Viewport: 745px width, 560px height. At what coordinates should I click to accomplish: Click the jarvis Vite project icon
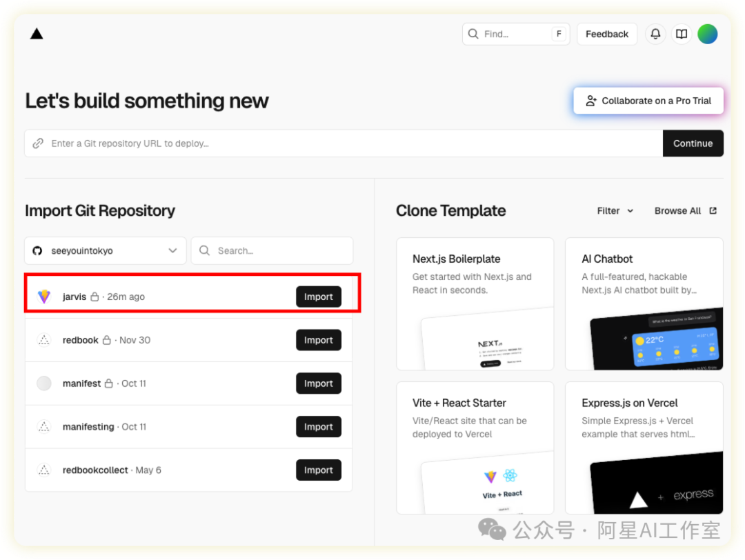click(44, 297)
